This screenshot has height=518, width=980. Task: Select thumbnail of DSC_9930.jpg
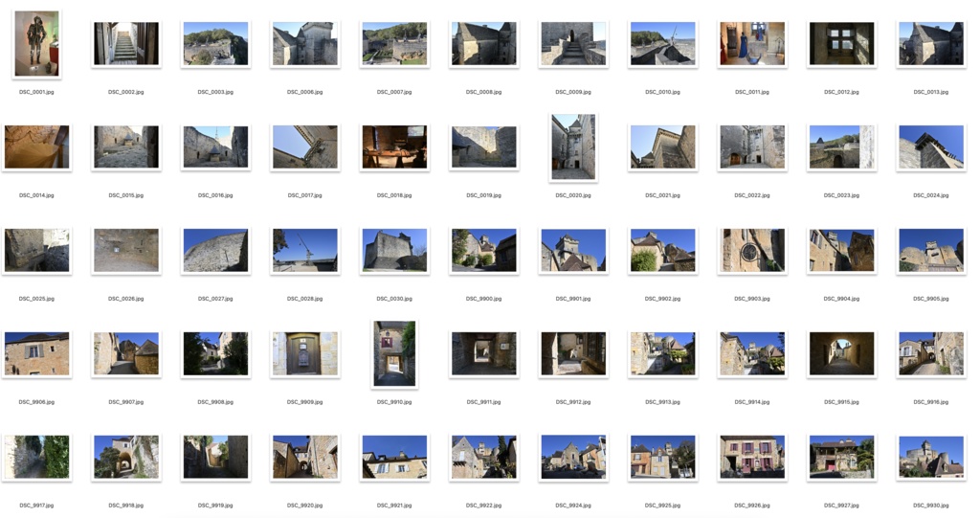(x=930, y=457)
